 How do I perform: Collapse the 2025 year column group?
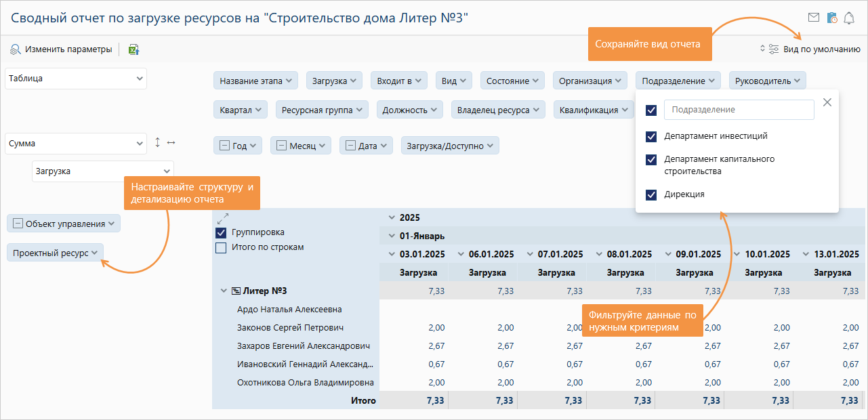[x=391, y=217]
